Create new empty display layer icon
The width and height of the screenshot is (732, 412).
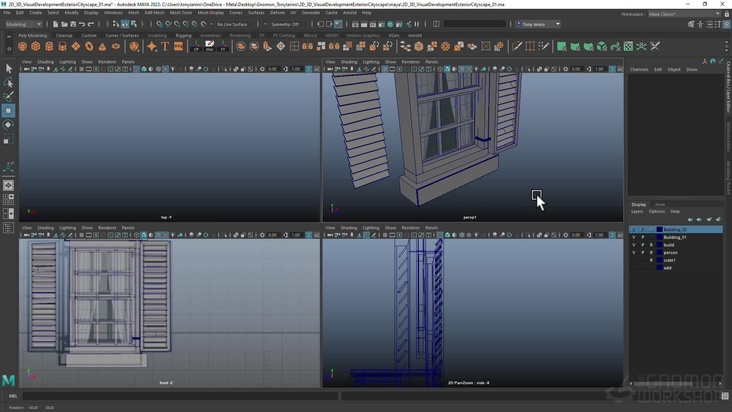[709, 219]
